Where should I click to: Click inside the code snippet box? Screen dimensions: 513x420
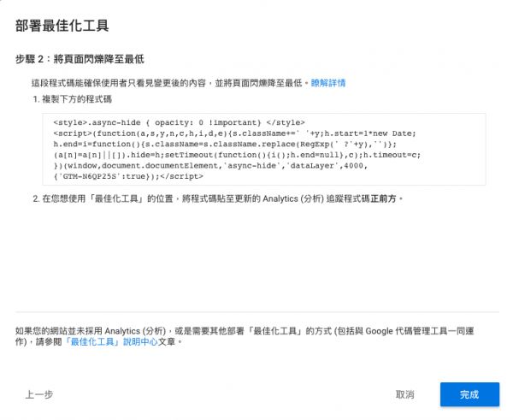pos(264,150)
